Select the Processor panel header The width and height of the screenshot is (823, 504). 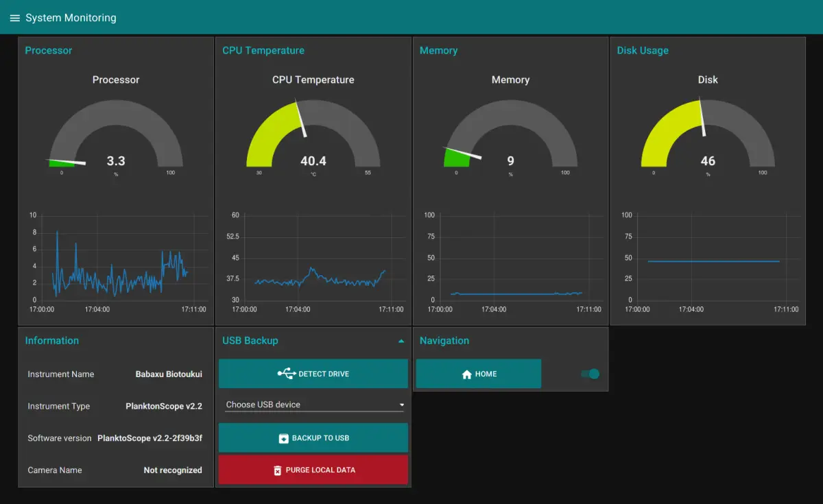(x=48, y=50)
